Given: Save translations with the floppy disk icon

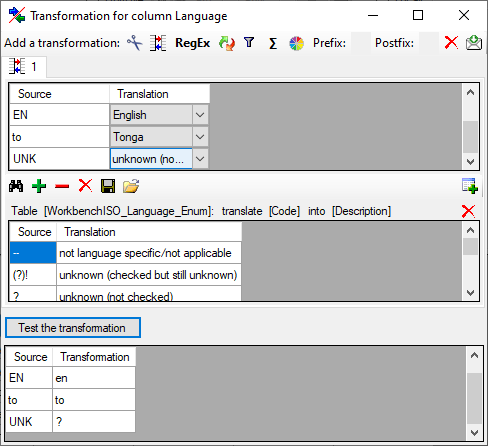Looking at the screenshot, I should [x=108, y=186].
